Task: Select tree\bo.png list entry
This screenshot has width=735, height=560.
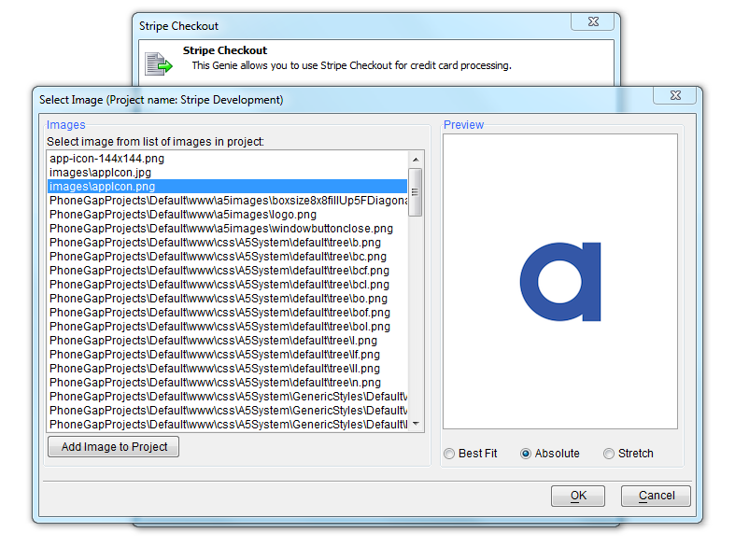Action: (x=228, y=299)
